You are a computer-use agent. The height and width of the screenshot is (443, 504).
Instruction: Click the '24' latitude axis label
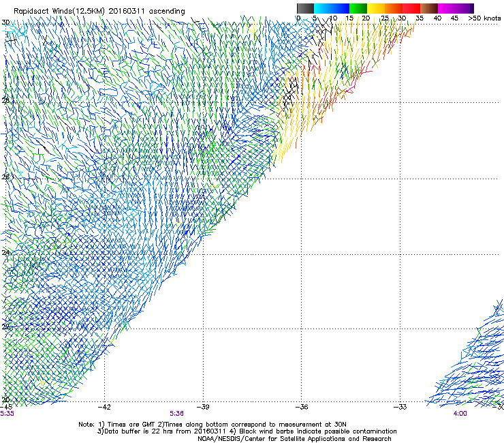click(x=5, y=253)
